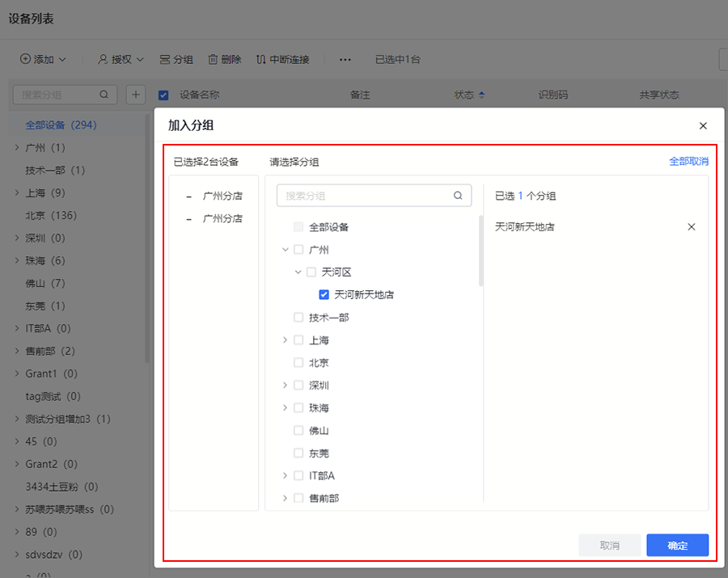Click the 添加 plus-circle icon in toolbar
Screen dimensions: 728x578
coord(25,59)
